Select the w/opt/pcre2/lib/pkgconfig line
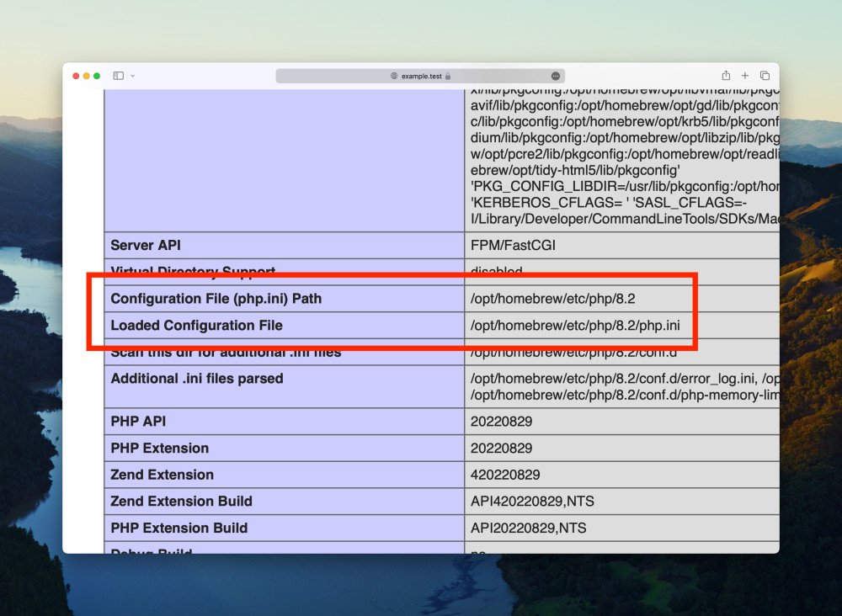This screenshot has width=842, height=616. coord(625,154)
